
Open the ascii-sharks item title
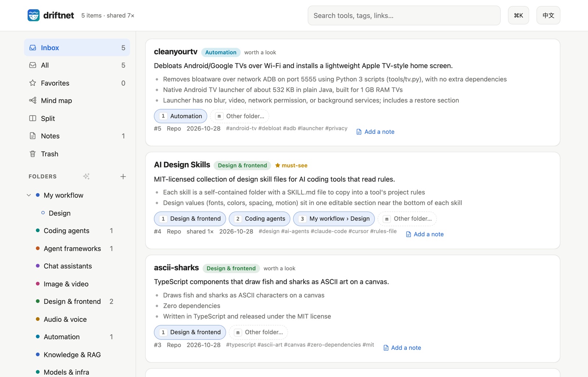176,268
